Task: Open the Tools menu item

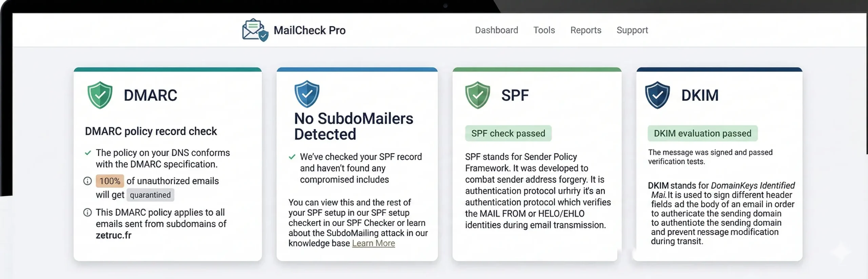Action: (x=544, y=30)
